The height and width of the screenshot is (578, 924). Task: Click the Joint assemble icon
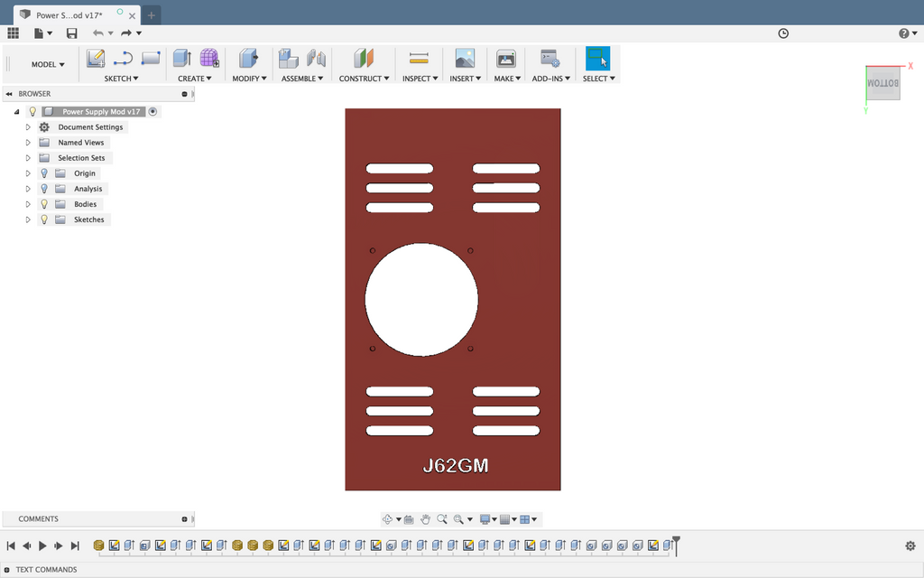[x=317, y=59]
